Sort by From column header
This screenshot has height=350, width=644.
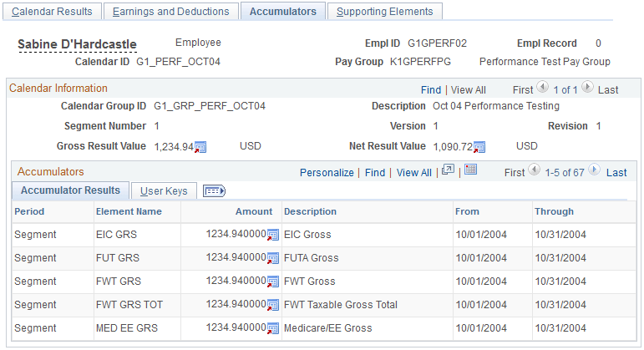coord(467,211)
